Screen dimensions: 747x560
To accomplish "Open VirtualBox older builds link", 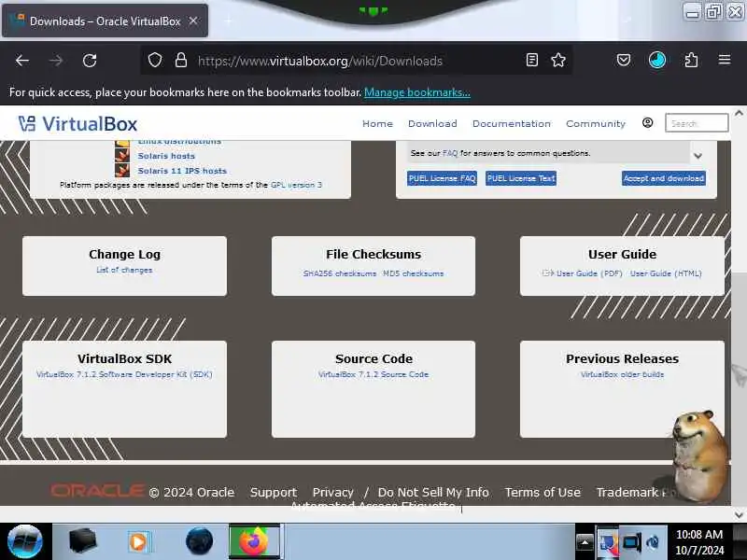I will point(622,374).
